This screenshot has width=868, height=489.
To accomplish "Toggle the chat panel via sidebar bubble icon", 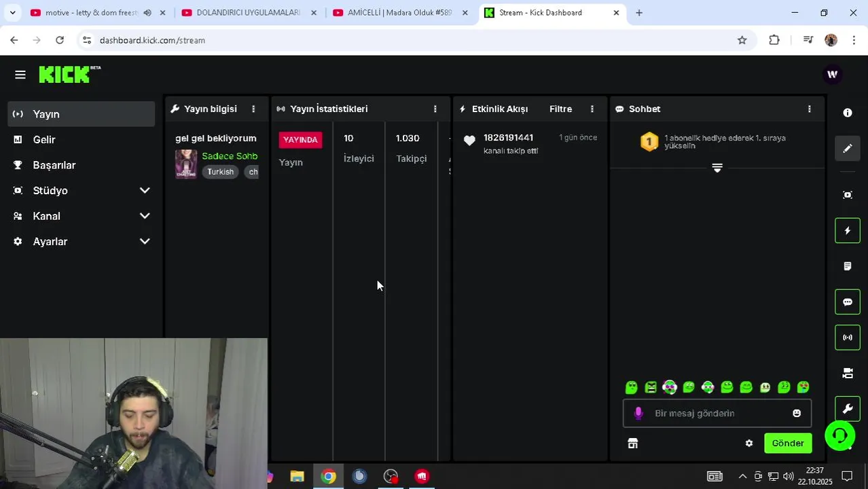I will tap(848, 302).
